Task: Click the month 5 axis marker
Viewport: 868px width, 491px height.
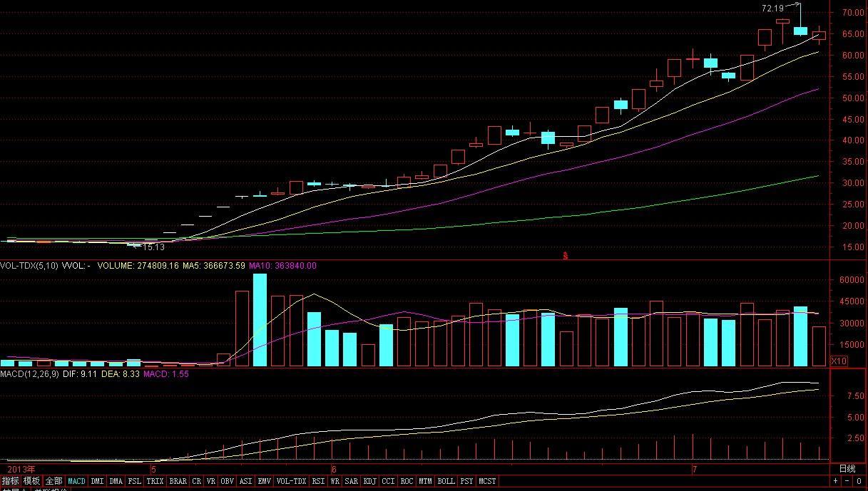Action: click(153, 470)
